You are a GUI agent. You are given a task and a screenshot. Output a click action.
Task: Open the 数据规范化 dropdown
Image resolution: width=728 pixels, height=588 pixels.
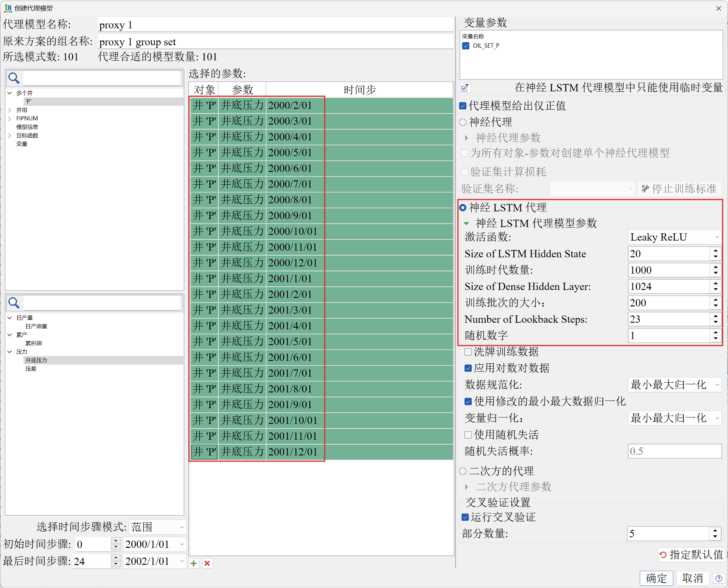click(675, 385)
